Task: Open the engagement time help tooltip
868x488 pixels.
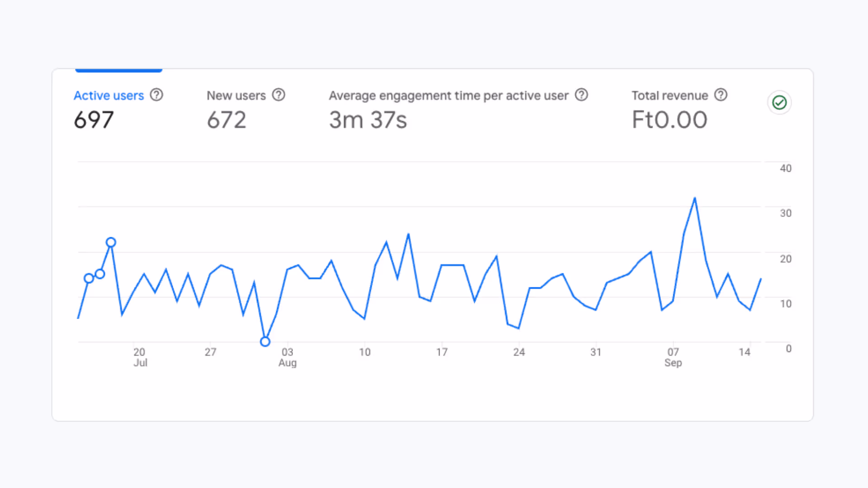Action: (x=582, y=95)
